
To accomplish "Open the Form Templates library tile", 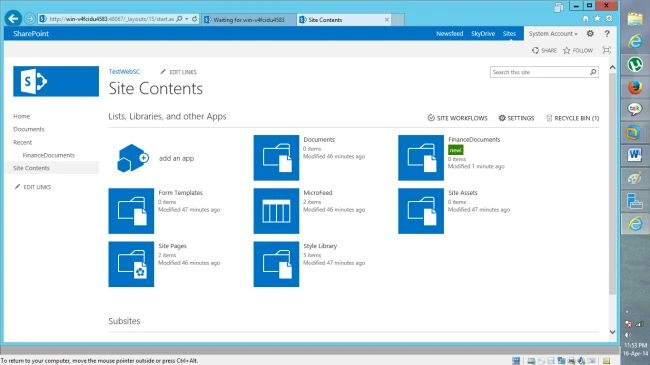I will [131, 211].
